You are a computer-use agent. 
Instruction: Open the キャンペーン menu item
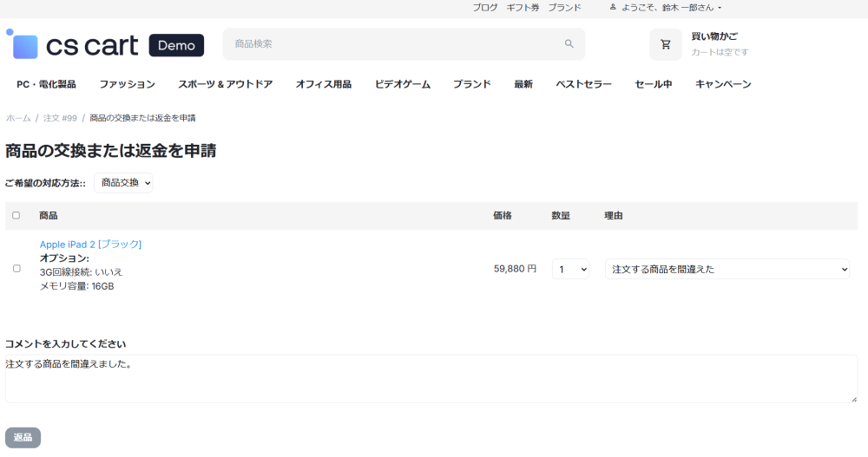point(723,84)
